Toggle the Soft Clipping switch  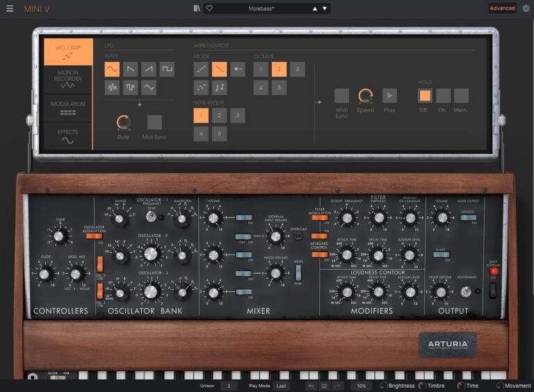click(492, 291)
